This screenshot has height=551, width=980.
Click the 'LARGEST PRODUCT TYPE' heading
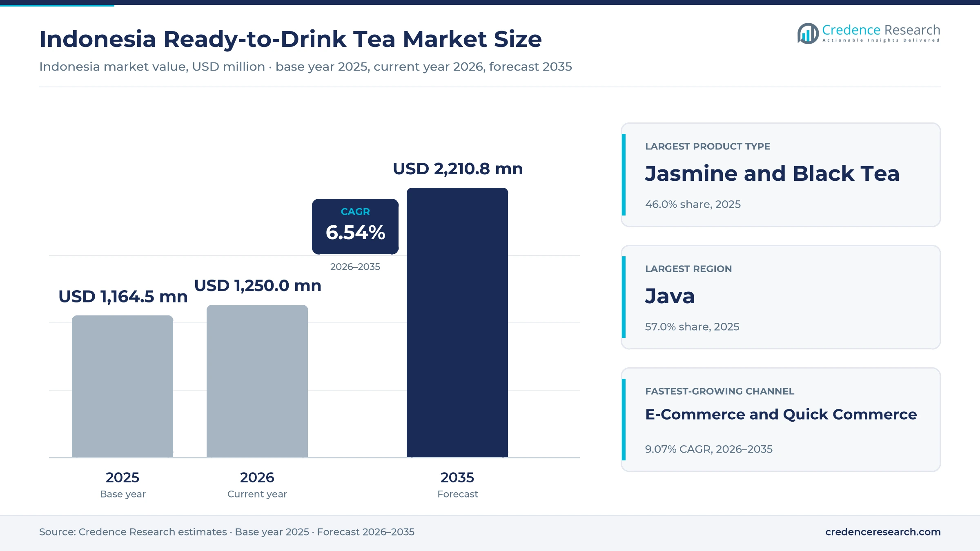(708, 147)
